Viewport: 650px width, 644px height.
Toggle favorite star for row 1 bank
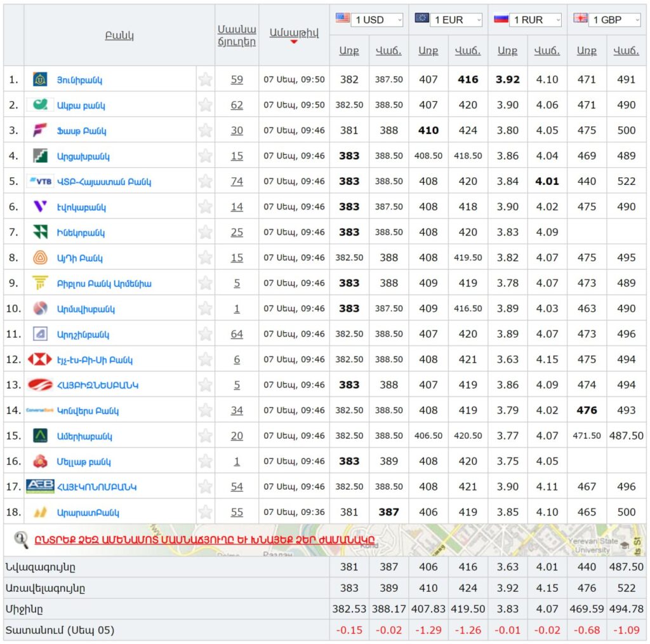(x=205, y=79)
